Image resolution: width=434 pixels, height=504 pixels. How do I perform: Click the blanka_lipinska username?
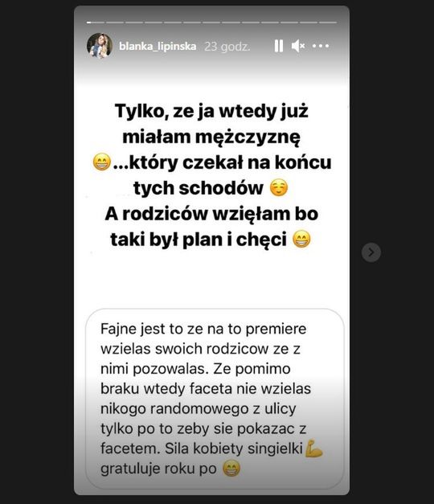[x=158, y=47]
